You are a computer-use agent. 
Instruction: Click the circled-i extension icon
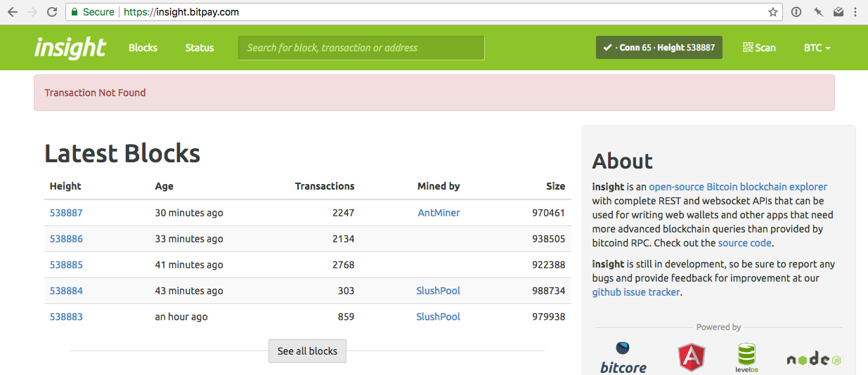tap(796, 12)
